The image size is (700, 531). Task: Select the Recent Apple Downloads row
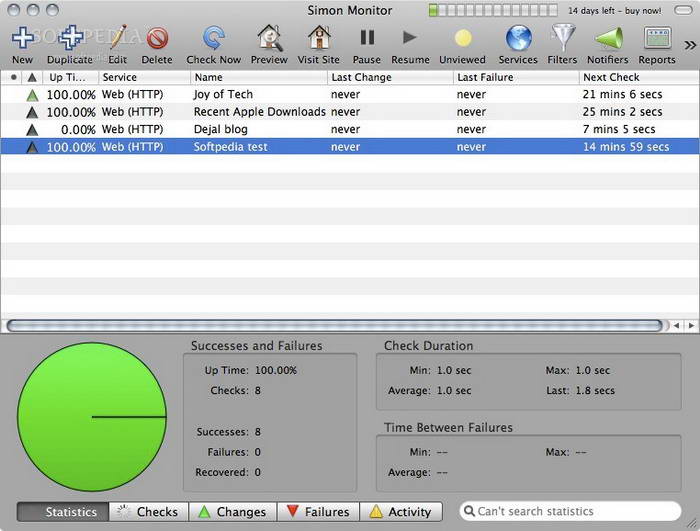(x=350, y=112)
